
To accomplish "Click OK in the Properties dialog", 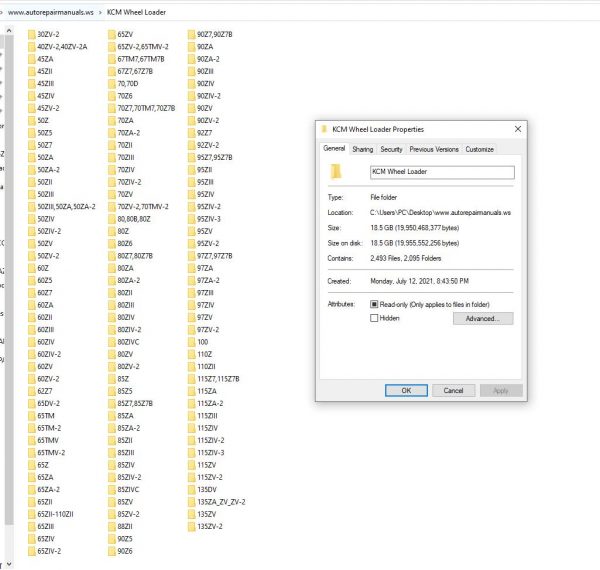I will pos(406,391).
